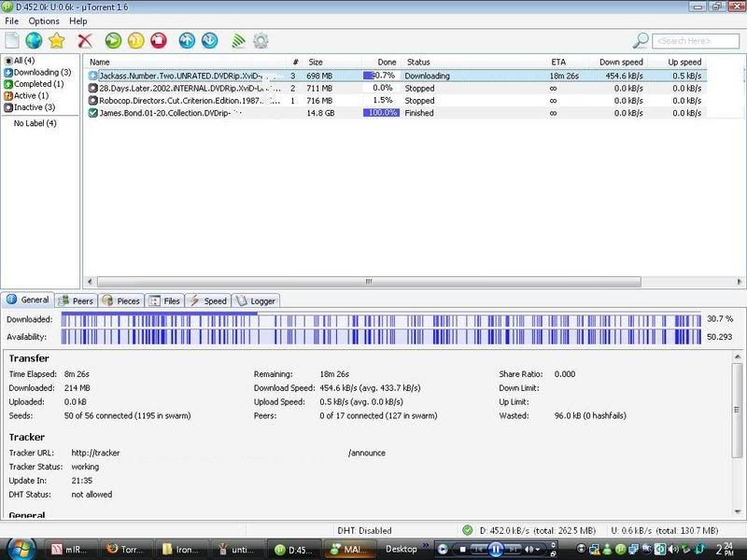747x560 pixels.
Task: Click the right arrow of the horizontal scrollbar
Action: (x=739, y=282)
